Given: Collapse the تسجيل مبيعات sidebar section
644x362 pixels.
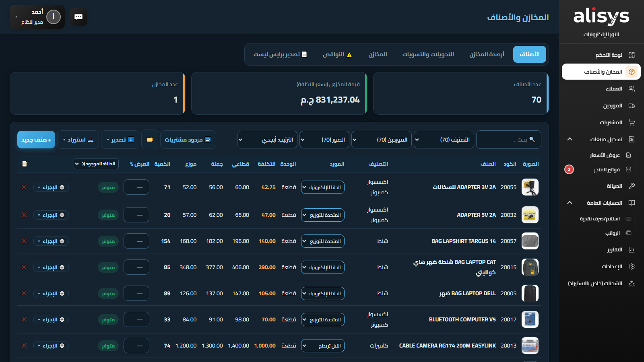Looking at the screenshot, I should [x=570, y=139].
